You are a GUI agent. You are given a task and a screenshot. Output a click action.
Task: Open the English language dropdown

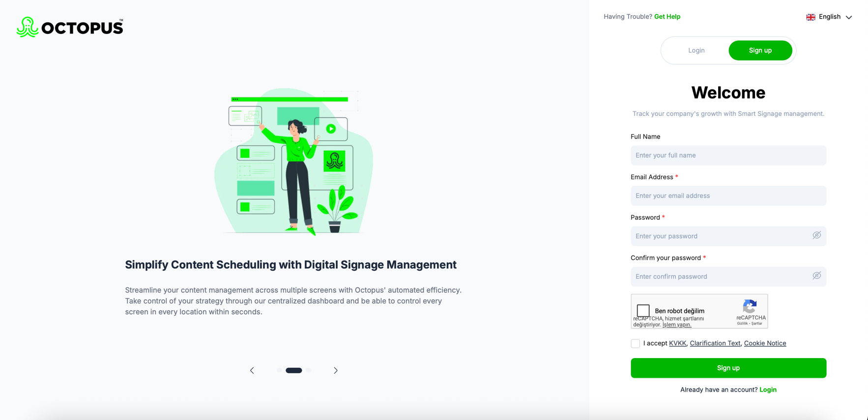tap(829, 17)
